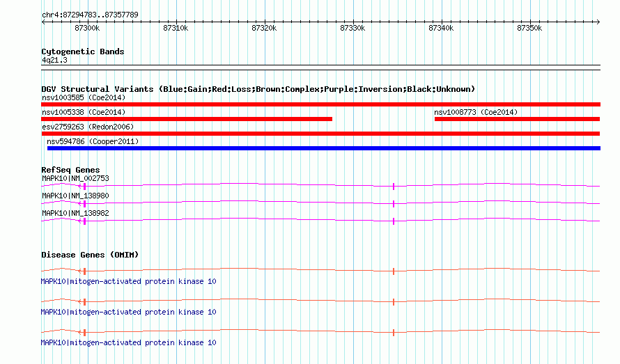620x364 pixels.
Task: Click the 87310k ruler label
Action: [176, 28]
